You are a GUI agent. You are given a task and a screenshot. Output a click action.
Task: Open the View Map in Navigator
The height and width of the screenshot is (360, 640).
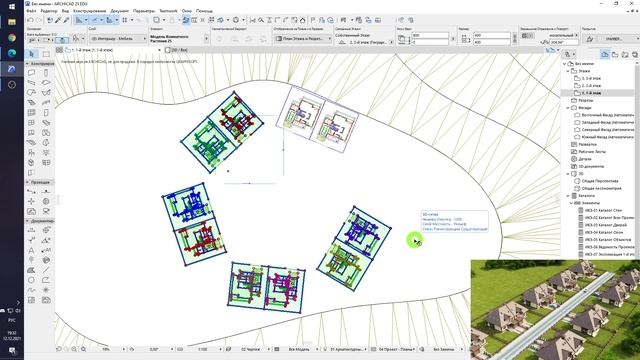click(x=615, y=54)
